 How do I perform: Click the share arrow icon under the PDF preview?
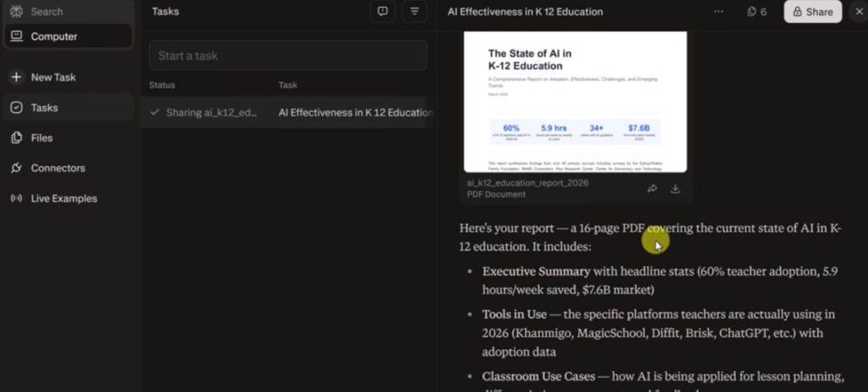652,188
